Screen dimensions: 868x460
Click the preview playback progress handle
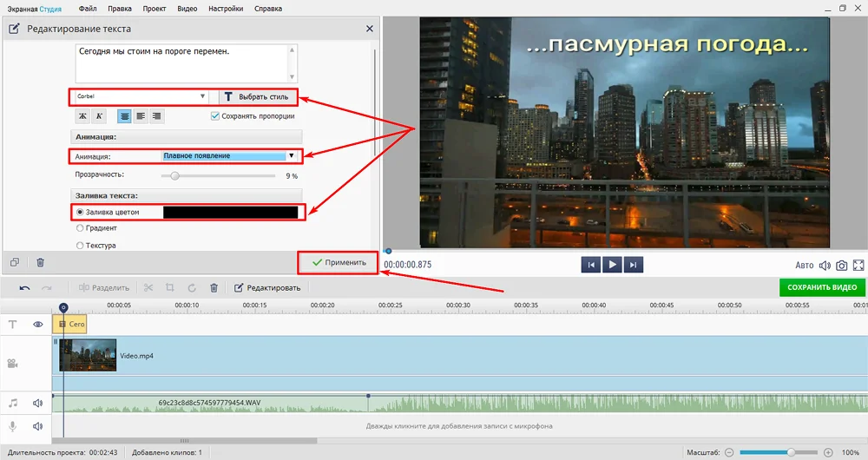click(388, 252)
